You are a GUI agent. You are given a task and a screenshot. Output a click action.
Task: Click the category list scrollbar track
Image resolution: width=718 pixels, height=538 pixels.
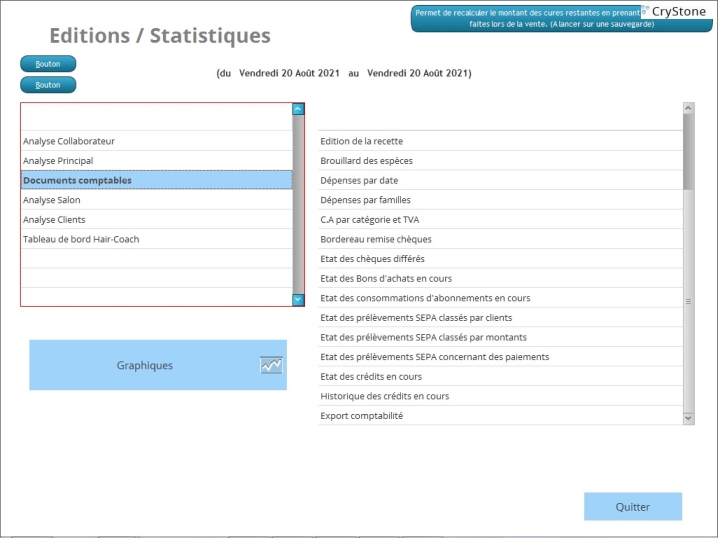[298, 204]
